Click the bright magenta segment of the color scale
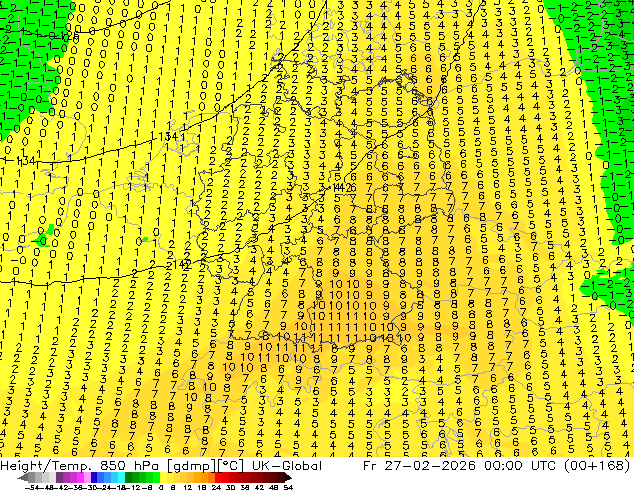The height and width of the screenshot is (490, 634). pos(80,478)
